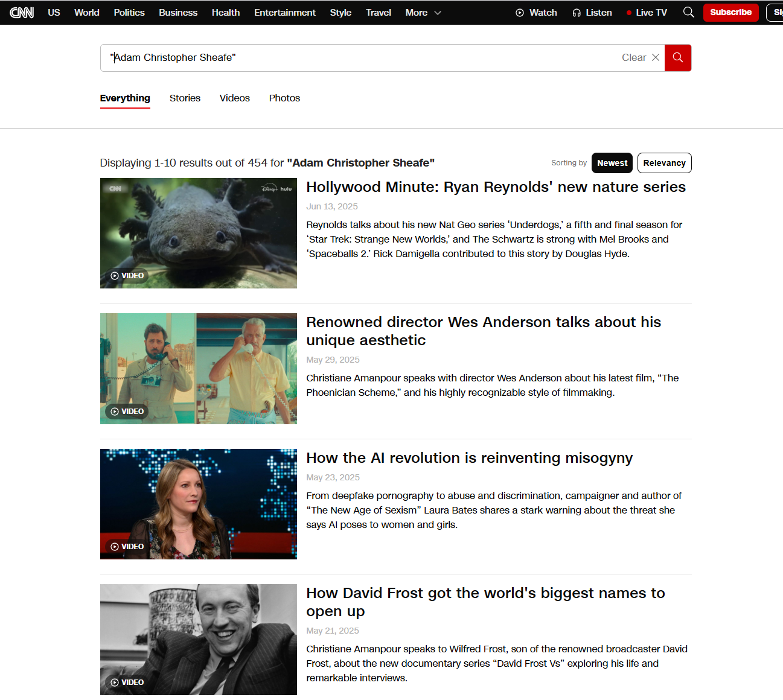Click the Clear text in search box

[634, 57]
